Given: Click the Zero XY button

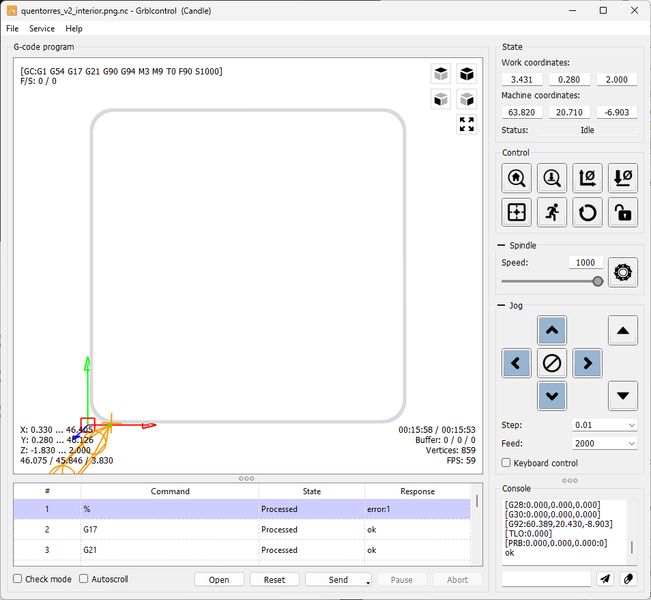Looking at the screenshot, I should tap(587, 178).
